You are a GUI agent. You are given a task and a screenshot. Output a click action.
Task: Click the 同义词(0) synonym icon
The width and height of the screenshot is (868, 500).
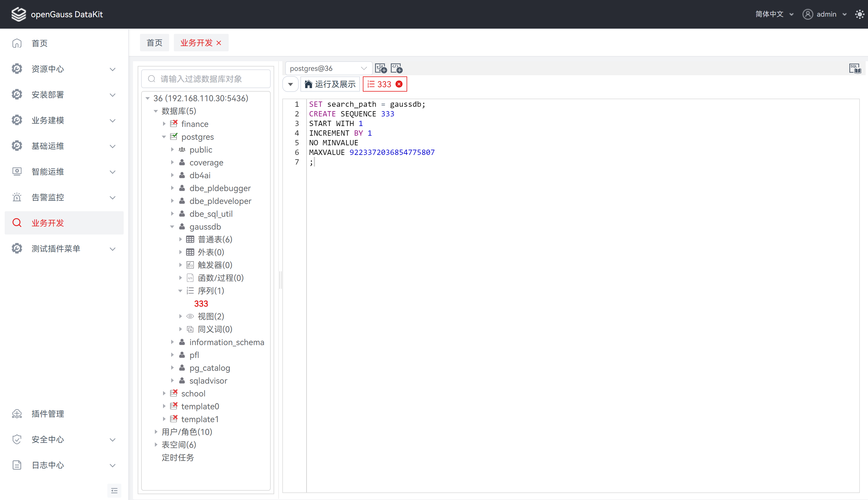(x=190, y=329)
